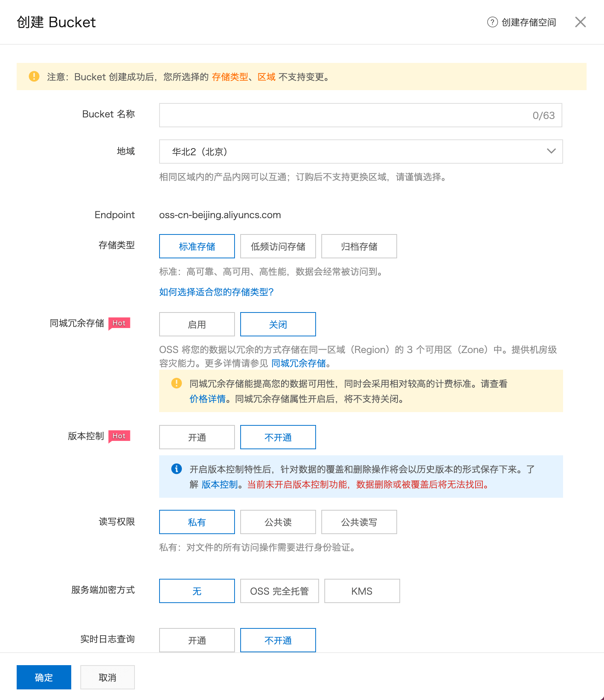Click the 确定 confirm button
Screen dimensions: 604x700
pos(44,678)
